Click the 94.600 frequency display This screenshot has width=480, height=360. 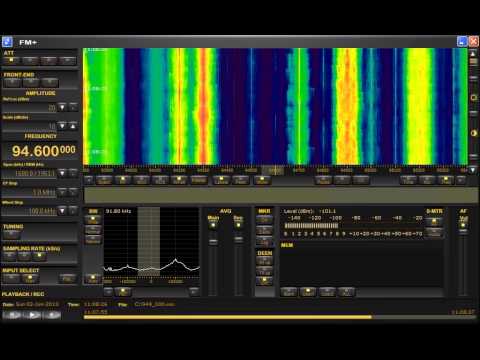[44, 151]
